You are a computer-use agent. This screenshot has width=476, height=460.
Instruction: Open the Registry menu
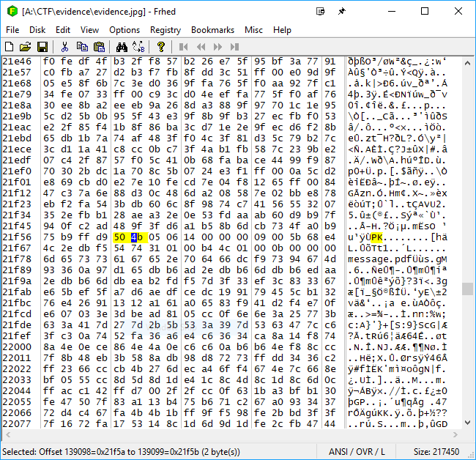click(166, 30)
